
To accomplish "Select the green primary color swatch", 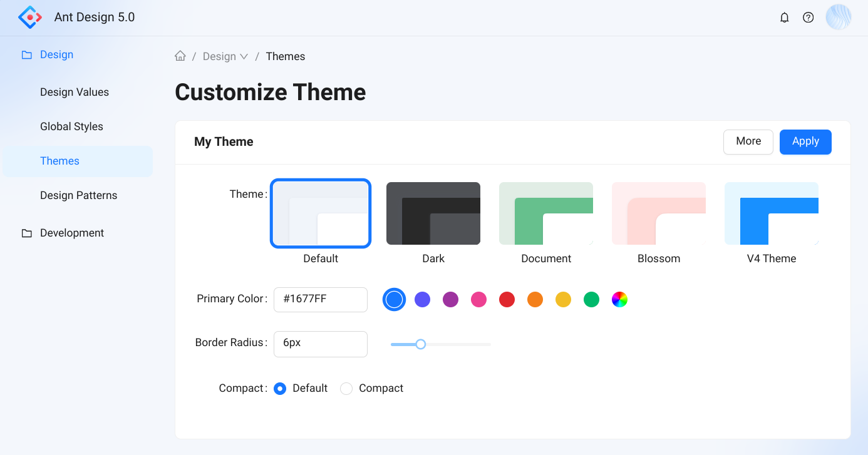I will tap(592, 300).
